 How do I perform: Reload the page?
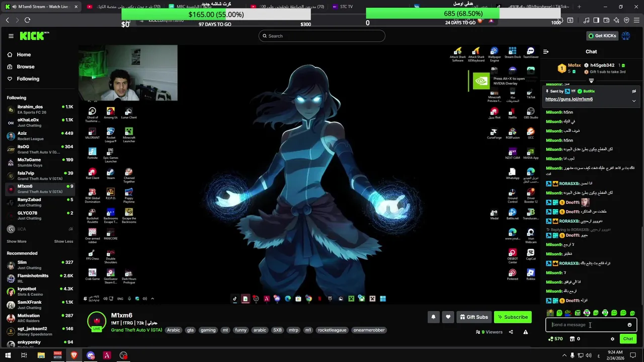click(27, 20)
